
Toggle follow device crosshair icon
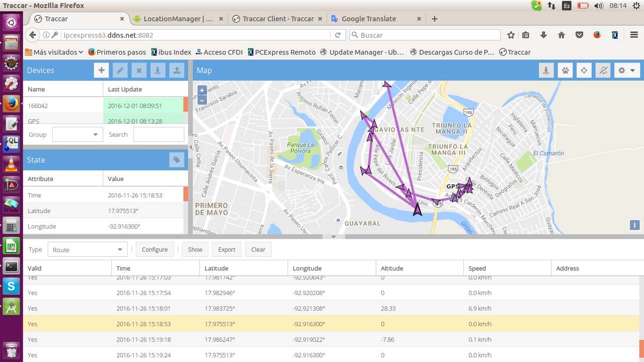[584, 70]
